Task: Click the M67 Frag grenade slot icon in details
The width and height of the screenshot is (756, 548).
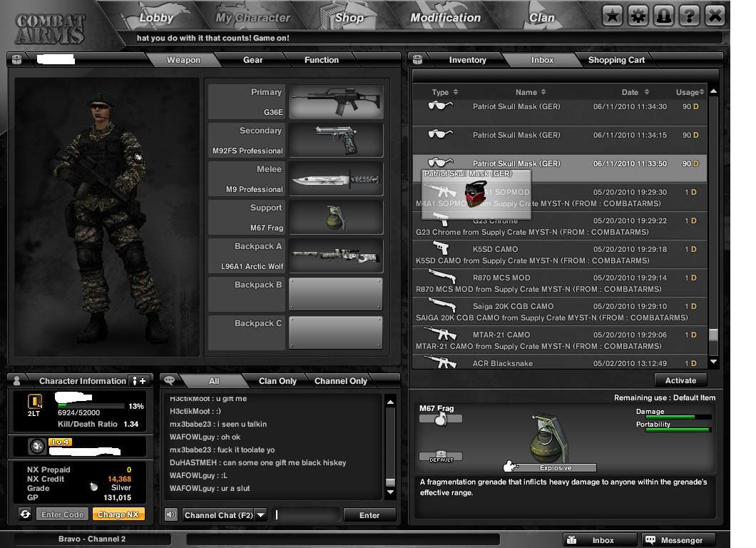Action: tap(440, 419)
